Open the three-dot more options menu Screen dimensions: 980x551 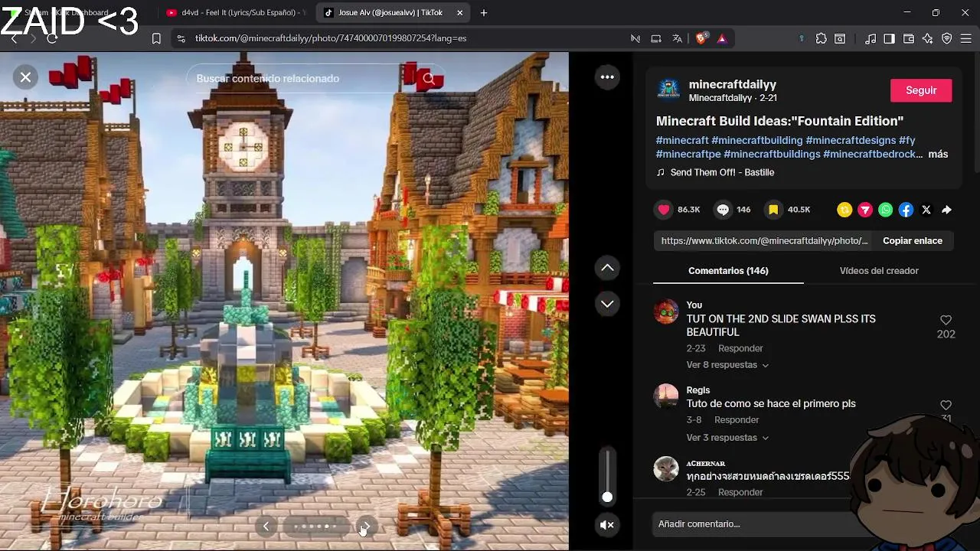pyautogui.click(x=607, y=77)
